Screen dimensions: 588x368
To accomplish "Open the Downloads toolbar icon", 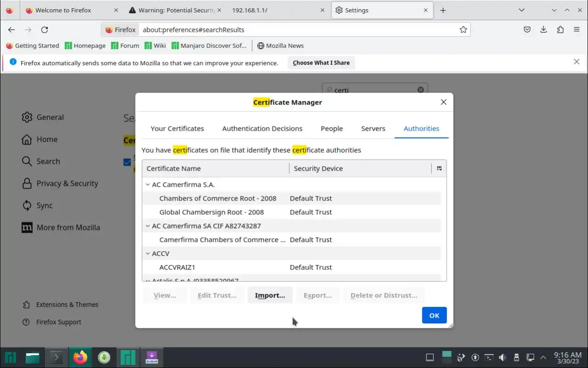I will click(x=543, y=29).
